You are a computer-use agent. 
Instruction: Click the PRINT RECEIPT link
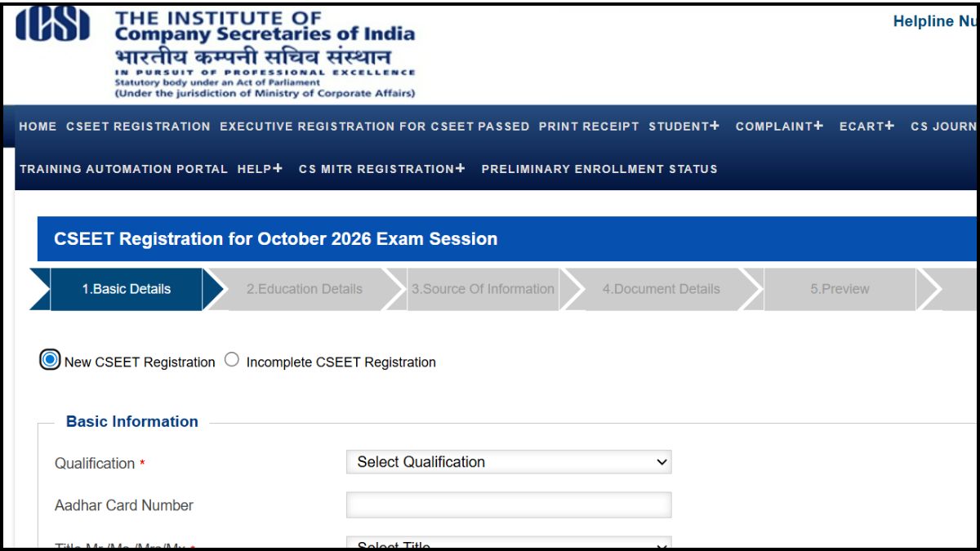click(x=589, y=127)
